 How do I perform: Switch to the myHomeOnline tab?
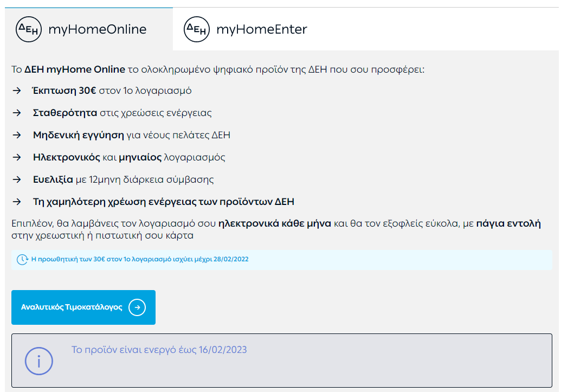pos(89,29)
